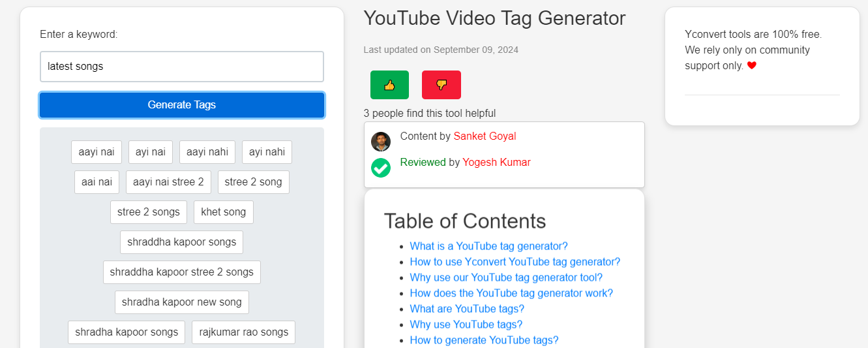Click the "Table of Contents" heading

click(x=464, y=221)
